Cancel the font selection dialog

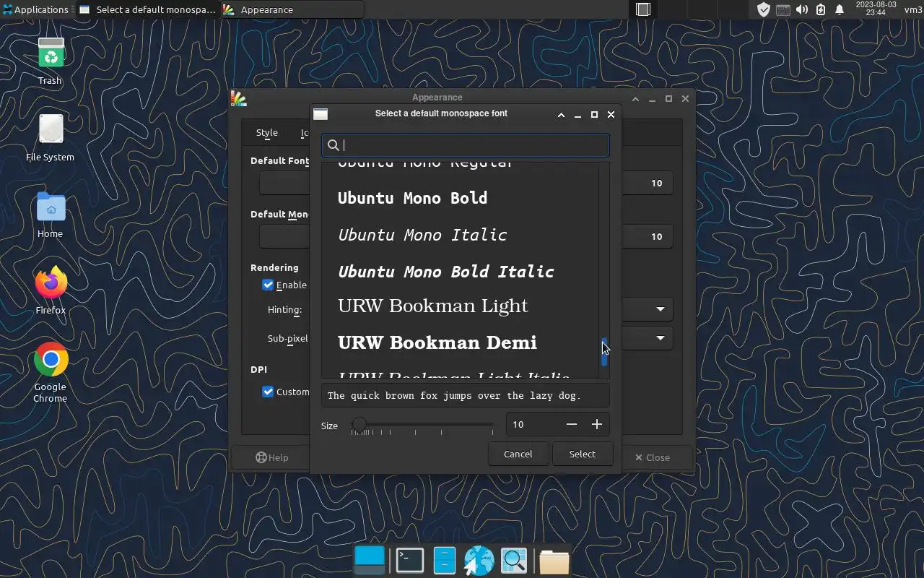click(x=518, y=454)
